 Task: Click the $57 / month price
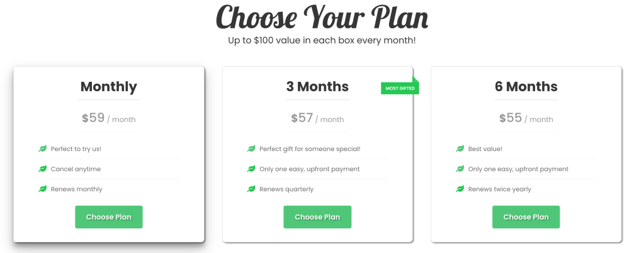317,118
